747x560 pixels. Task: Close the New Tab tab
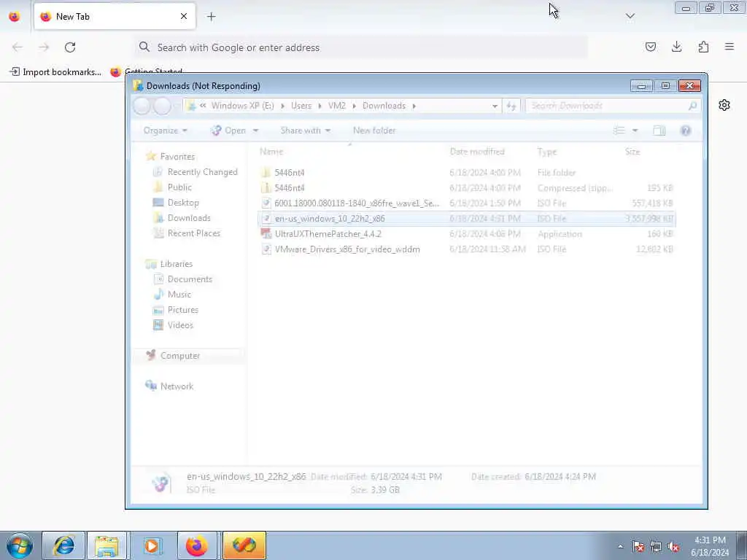coord(184,16)
